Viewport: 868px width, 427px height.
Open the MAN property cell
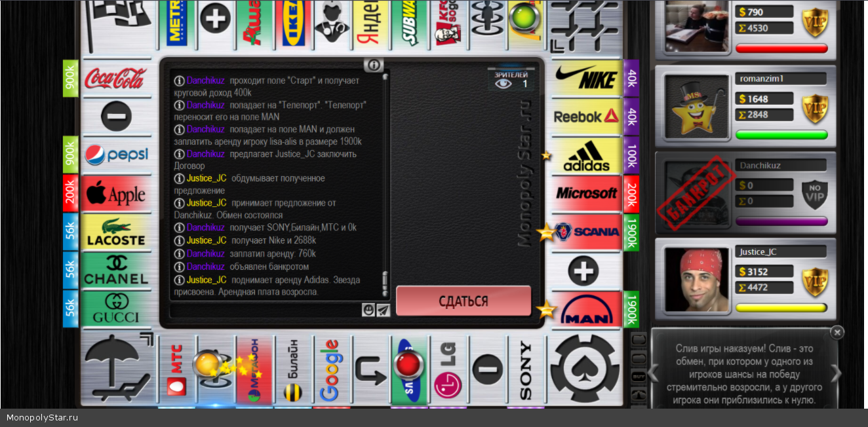click(x=586, y=309)
